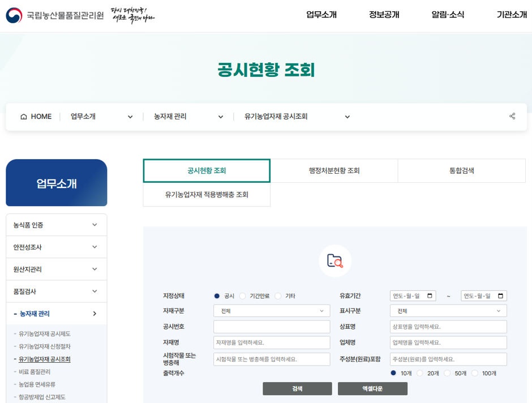The image size is (532, 403).
Task: Open the 자재구분 dropdown showing 전체
Action: tap(272, 311)
